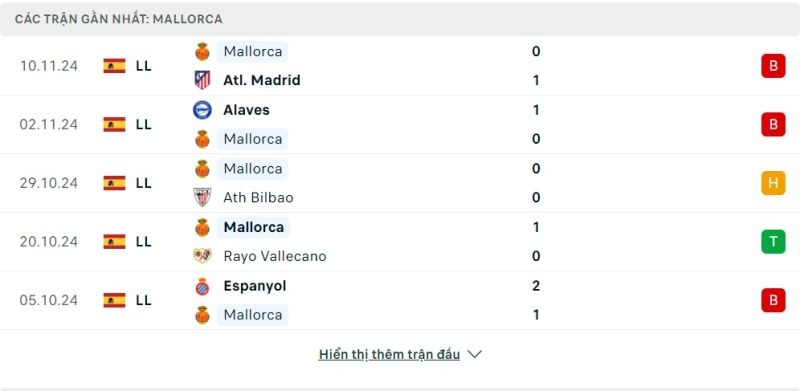
Task: Click LL league label in 29.10.24 row
Action: coord(144,183)
